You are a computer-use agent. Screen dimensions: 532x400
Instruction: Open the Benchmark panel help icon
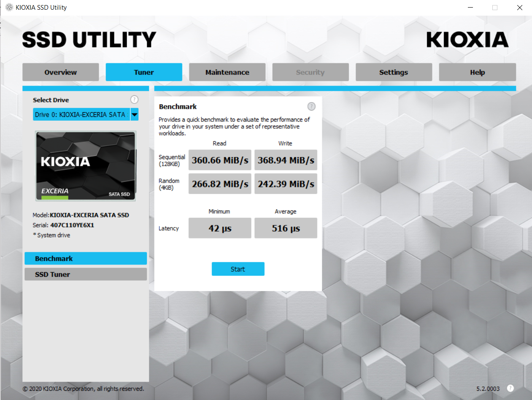tap(311, 106)
